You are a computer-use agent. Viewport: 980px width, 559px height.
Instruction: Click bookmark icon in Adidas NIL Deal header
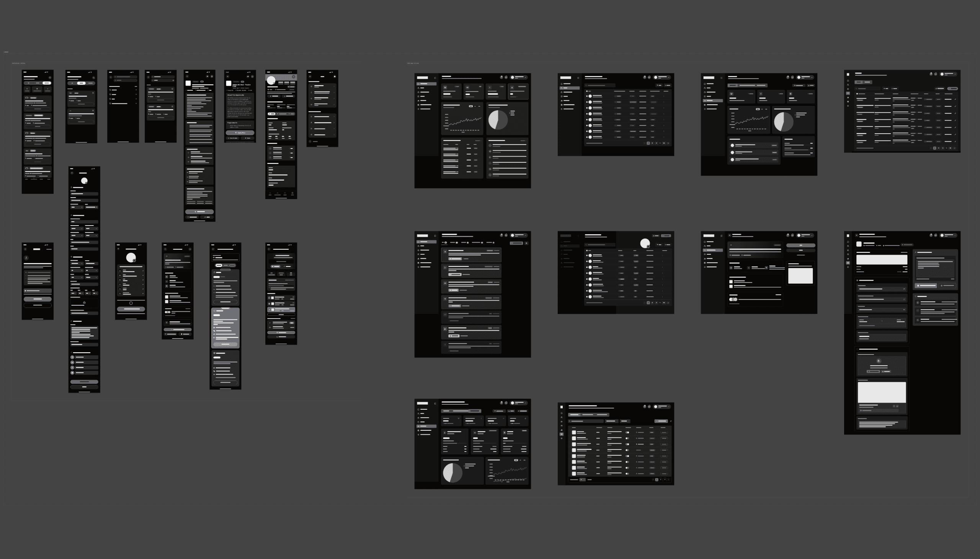click(253, 77)
